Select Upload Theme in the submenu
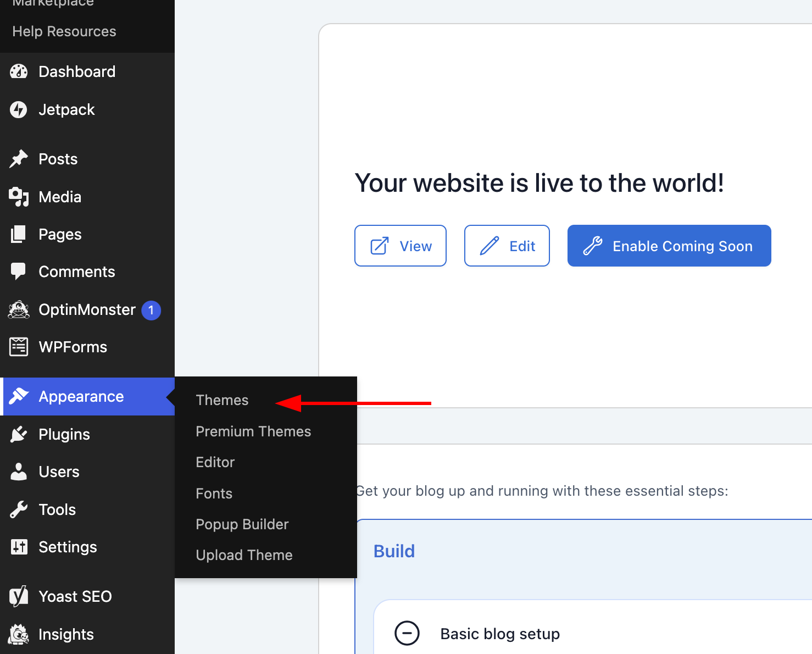The image size is (812, 654). [x=244, y=555]
